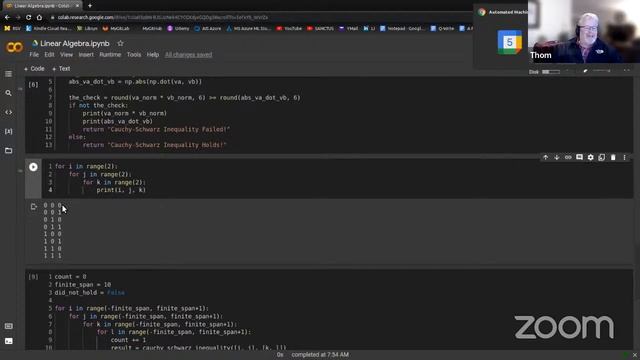The width and height of the screenshot is (640, 360).
Task: Clear the cell output using output icon
Action: 33,207
